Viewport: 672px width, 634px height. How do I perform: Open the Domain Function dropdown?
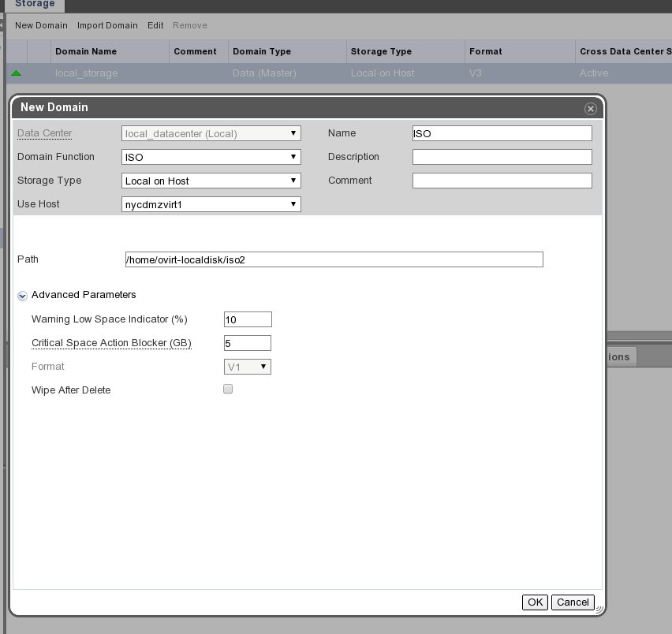point(211,157)
